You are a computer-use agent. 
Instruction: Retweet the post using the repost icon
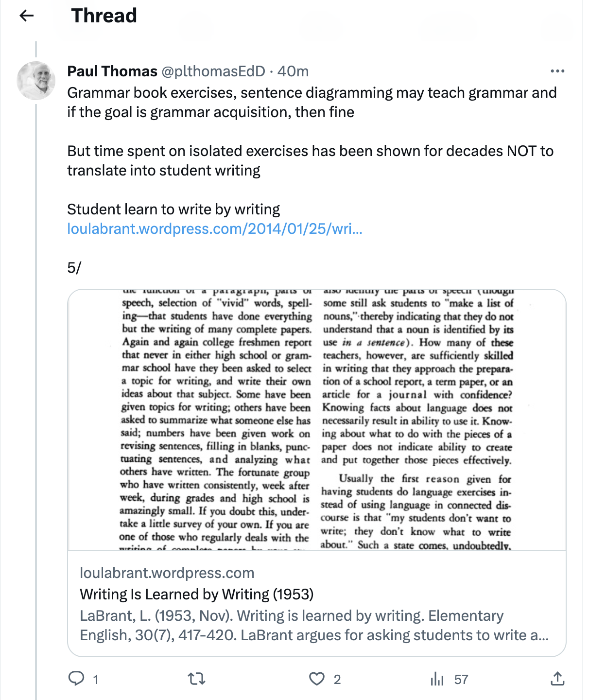[196, 679]
